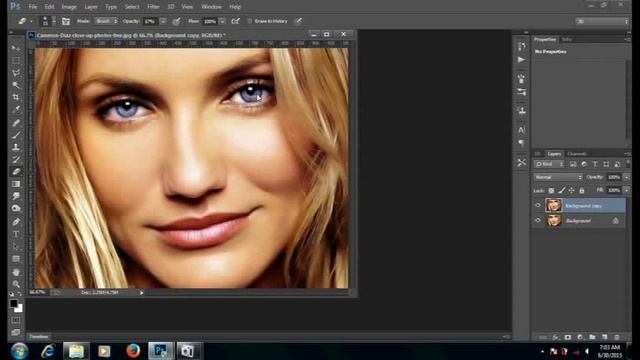Open Clone Source panel icon in dock

pos(521,110)
